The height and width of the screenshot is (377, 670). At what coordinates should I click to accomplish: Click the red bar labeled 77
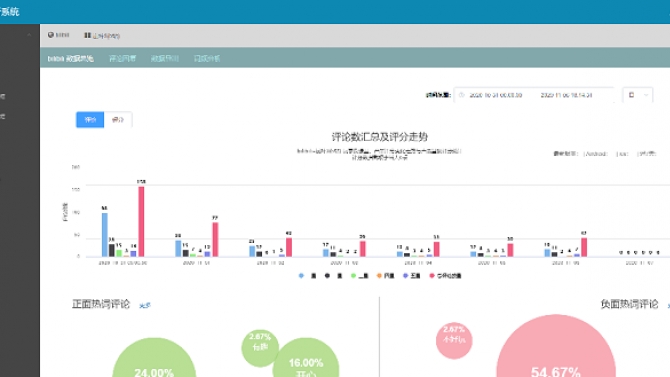[x=215, y=239]
